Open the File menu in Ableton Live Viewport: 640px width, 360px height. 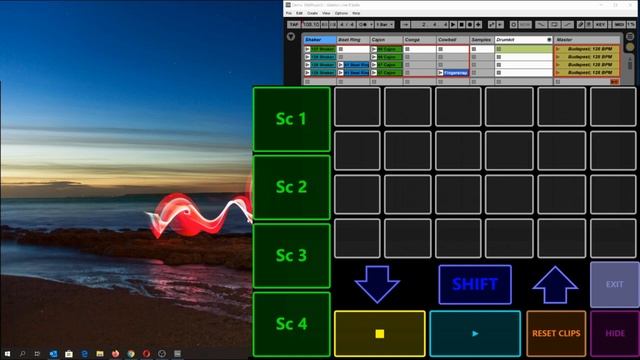[x=289, y=13]
